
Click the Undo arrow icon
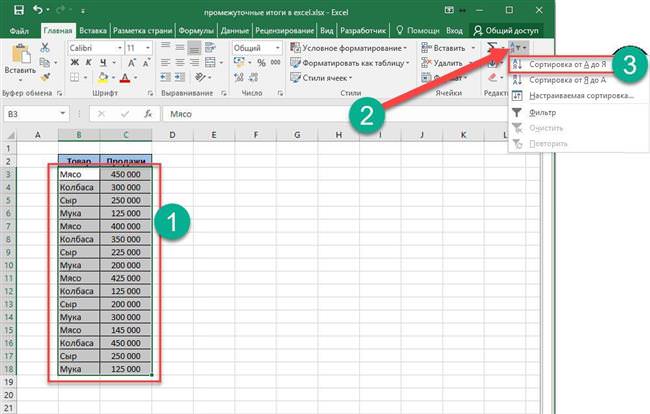38,10
